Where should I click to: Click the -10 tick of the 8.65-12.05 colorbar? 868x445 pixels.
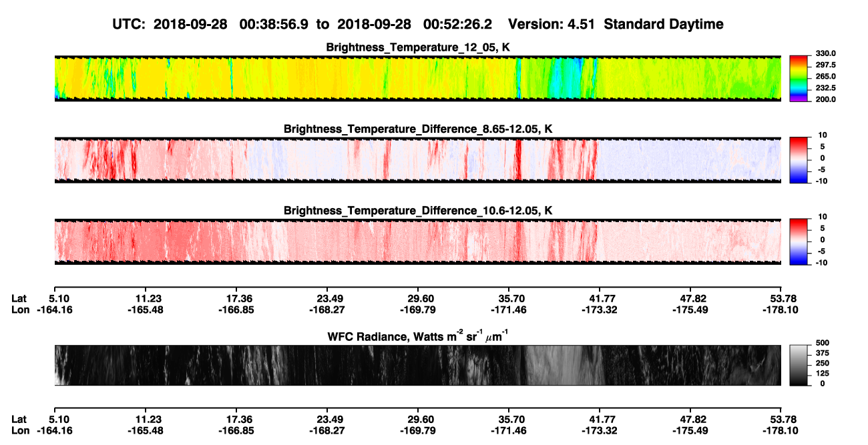click(x=822, y=181)
